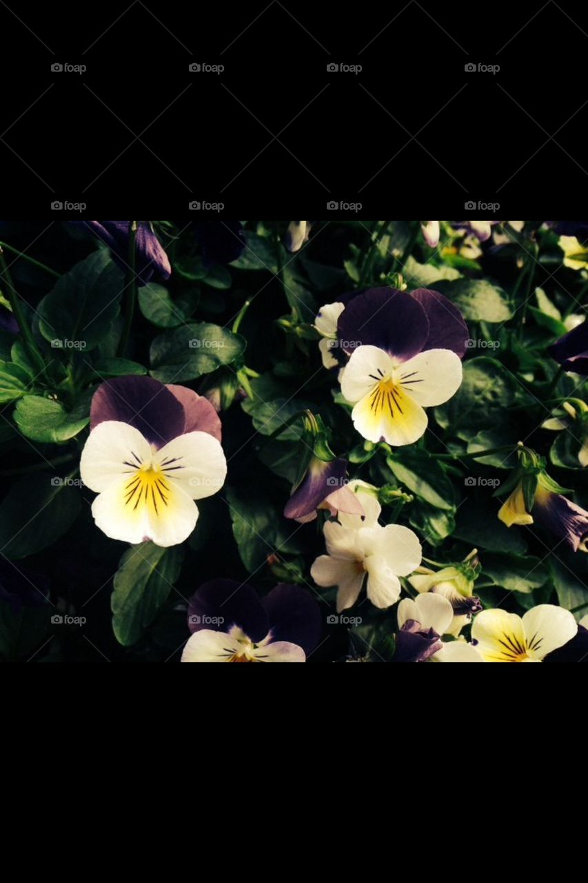Click the foap watermark beside the upper-right pansy's purple petal
This screenshot has height=883, width=588.
[482, 344]
